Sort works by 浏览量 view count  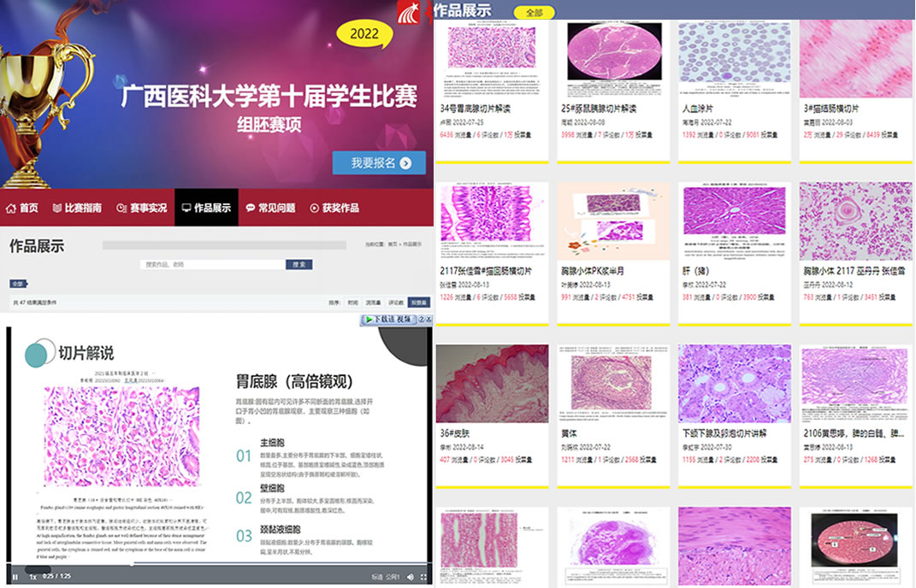(x=373, y=303)
